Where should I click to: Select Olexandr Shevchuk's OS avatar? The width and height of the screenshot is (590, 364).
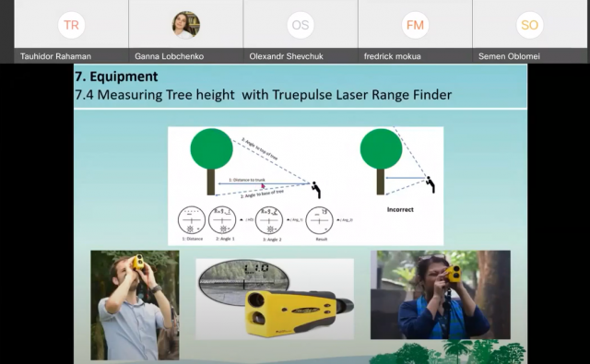(x=301, y=25)
